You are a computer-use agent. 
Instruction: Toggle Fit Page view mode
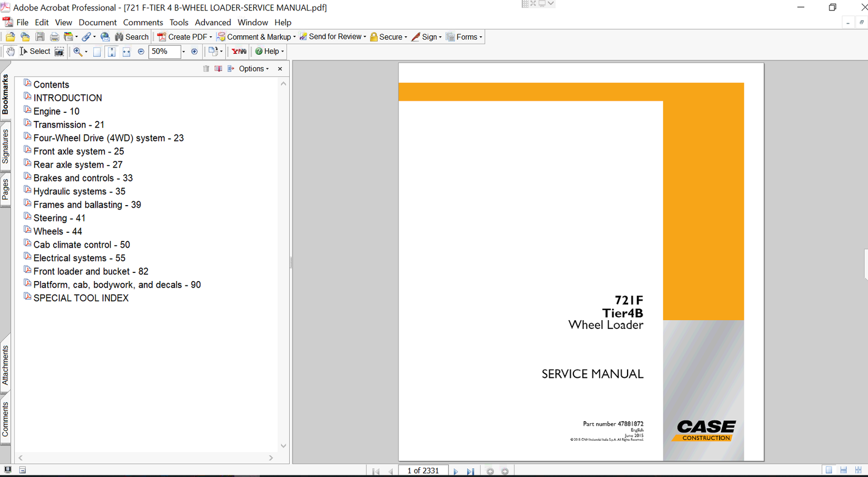pos(111,52)
